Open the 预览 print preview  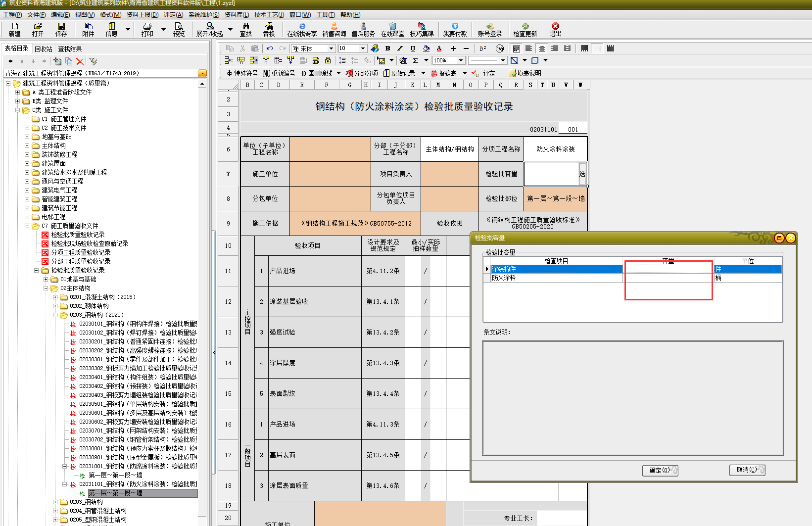coord(179,30)
